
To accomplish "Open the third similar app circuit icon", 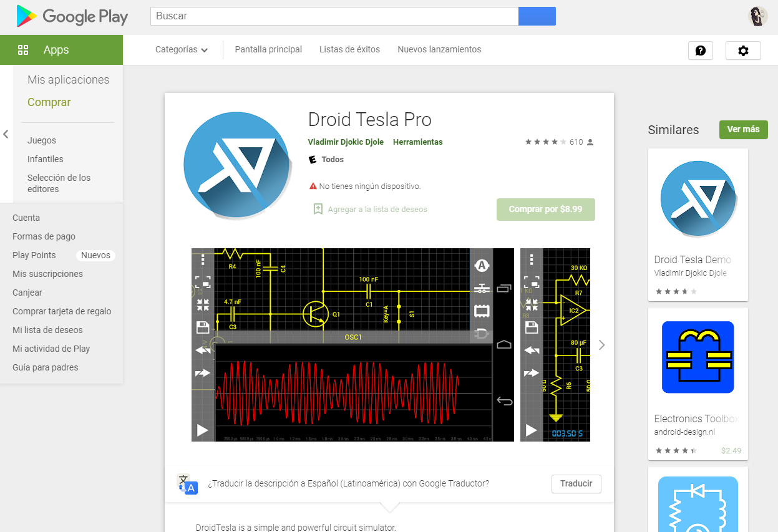I will pyautogui.click(x=698, y=504).
